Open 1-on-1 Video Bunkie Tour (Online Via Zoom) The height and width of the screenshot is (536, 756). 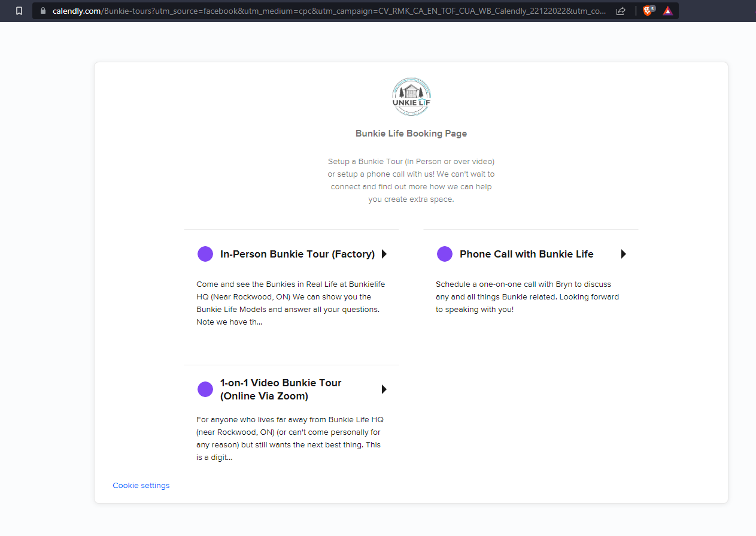point(281,389)
